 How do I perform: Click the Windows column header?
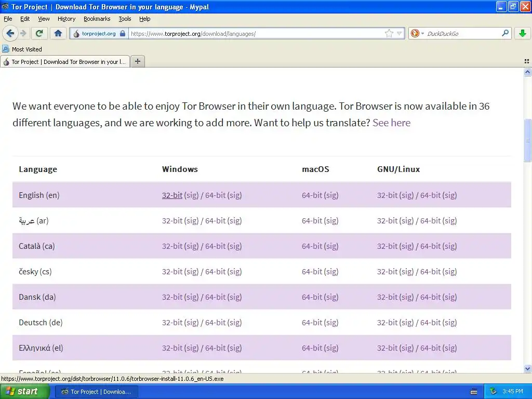(x=180, y=169)
